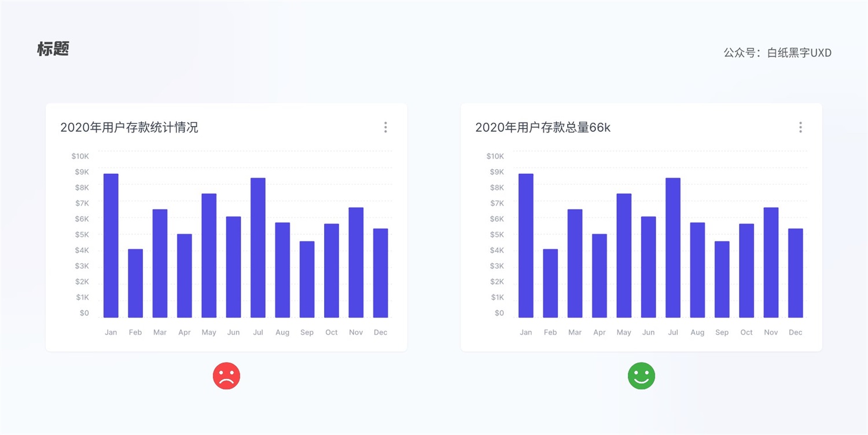Click the $9K axis label in the 总量66k chart
The image size is (868, 435).
[x=497, y=171]
